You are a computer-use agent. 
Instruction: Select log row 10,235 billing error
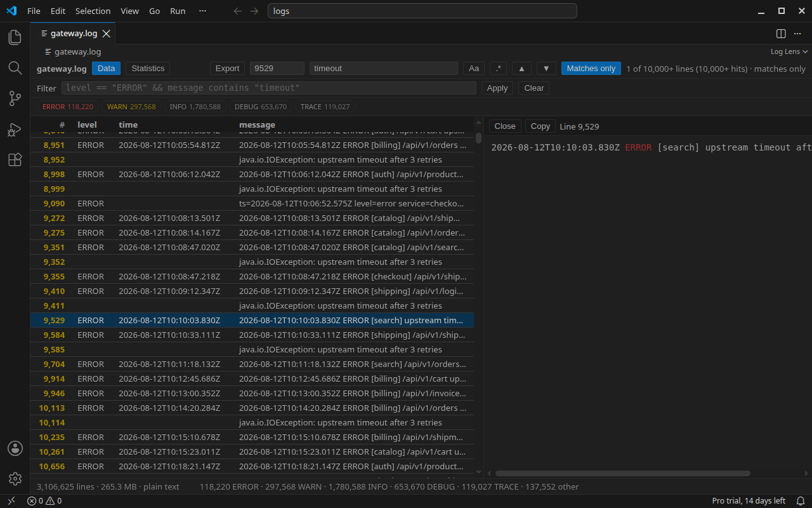click(252, 438)
